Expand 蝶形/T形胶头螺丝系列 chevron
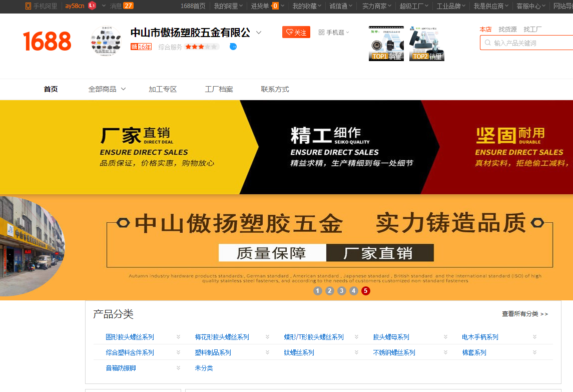 [356, 337]
